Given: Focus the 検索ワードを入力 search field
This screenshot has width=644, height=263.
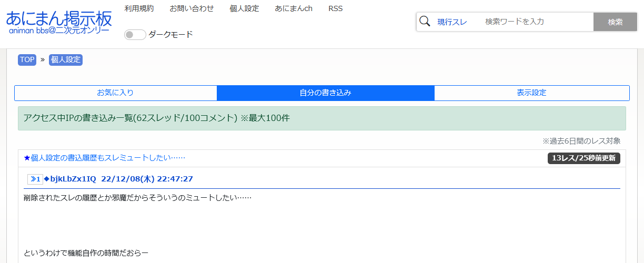Looking at the screenshot, I should (537, 22).
